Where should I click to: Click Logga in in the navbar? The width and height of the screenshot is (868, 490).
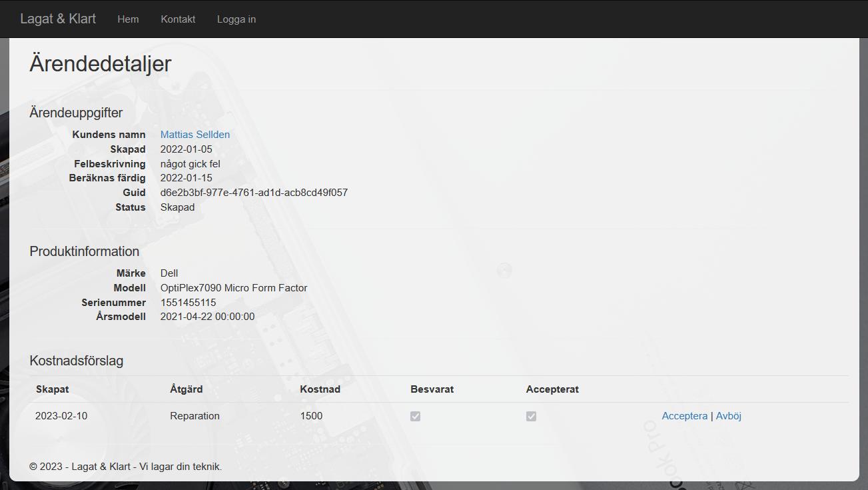[x=236, y=19]
